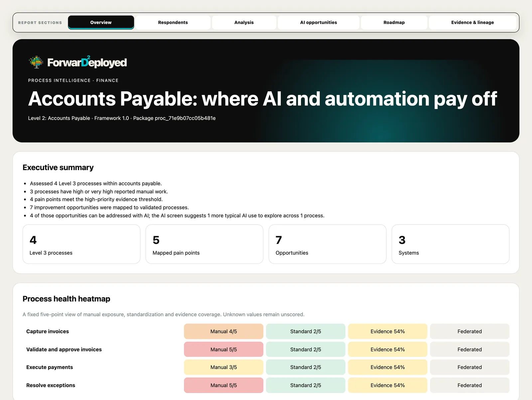Click the Executive summary heading

[x=58, y=167]
